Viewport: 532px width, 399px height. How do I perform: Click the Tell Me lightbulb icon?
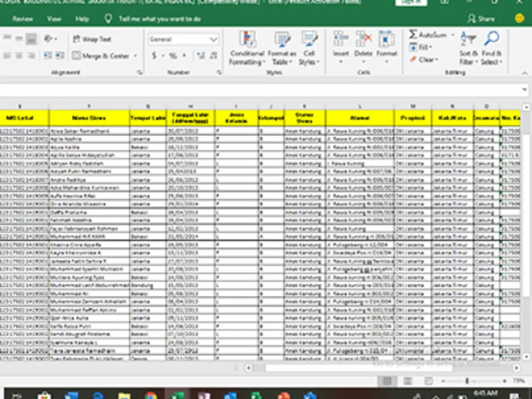click(x=108, y=19)
